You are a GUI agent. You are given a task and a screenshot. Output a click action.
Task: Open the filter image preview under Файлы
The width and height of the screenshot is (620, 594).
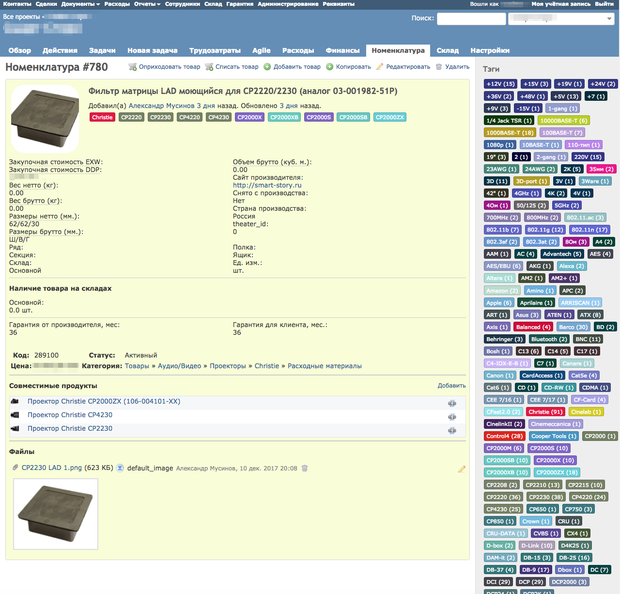(56, 514)
